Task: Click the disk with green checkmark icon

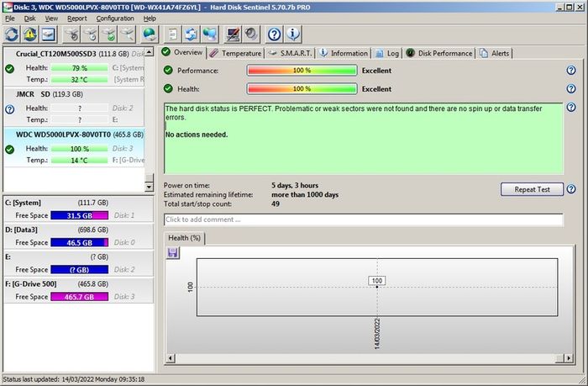Action: tap(109, 34)
